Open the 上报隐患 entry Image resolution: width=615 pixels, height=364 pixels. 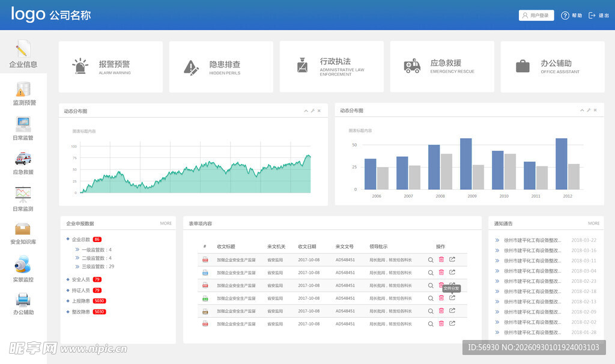(x=86, y=301)
